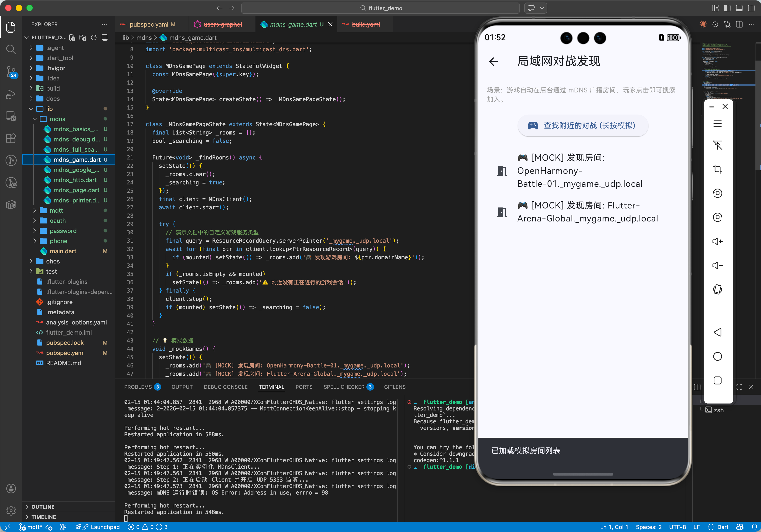Toggle the secondary side bar layout button
Viewport: 761px width, 532px height.
coord(751,8)
